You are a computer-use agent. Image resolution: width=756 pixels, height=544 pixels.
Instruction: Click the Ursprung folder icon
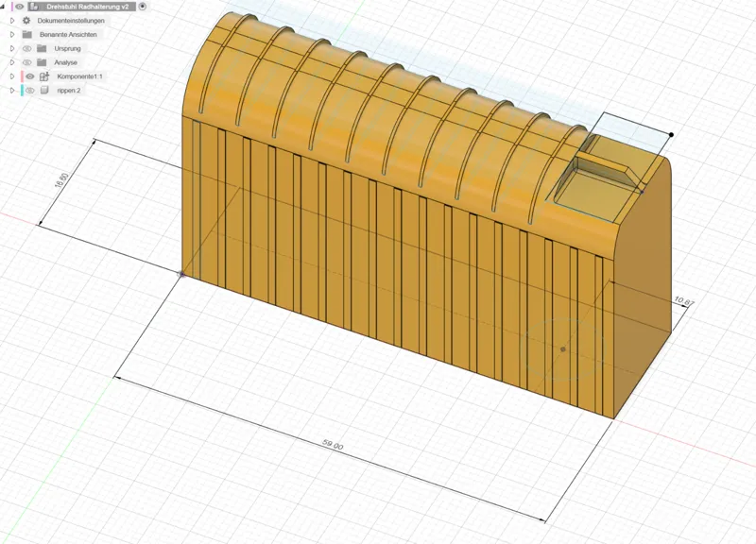(42, 49)
